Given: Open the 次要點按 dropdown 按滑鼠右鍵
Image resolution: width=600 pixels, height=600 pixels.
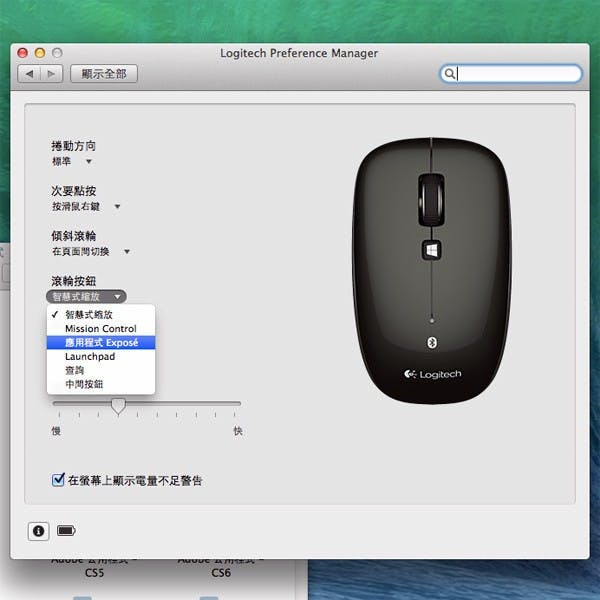Looking at the screenshot, I should point(86,206).
